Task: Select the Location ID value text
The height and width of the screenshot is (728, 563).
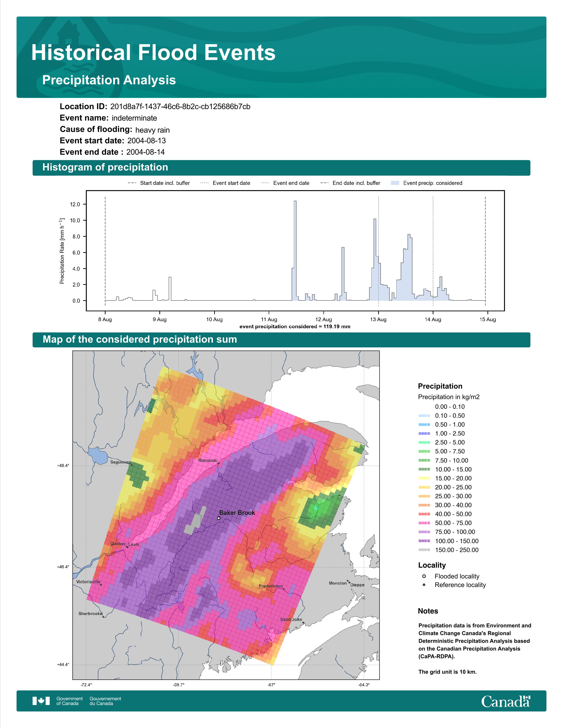Action: click(x=180, y=107)
